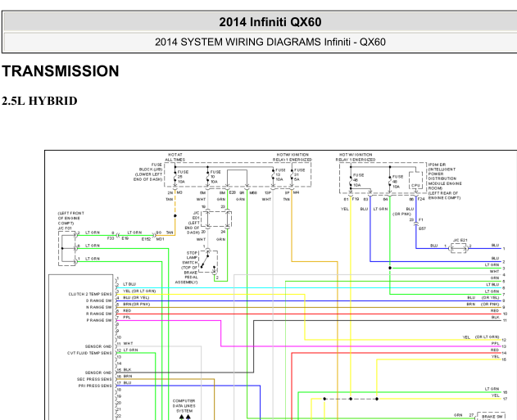Click the Fuse 45 10A symbol in IPDM
The width and height of the screenshot is (517, 420).
351,180
